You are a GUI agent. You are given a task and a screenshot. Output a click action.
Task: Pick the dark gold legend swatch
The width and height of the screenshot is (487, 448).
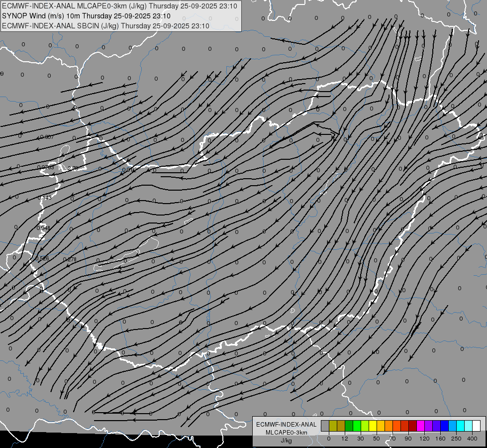pos(341,426)
